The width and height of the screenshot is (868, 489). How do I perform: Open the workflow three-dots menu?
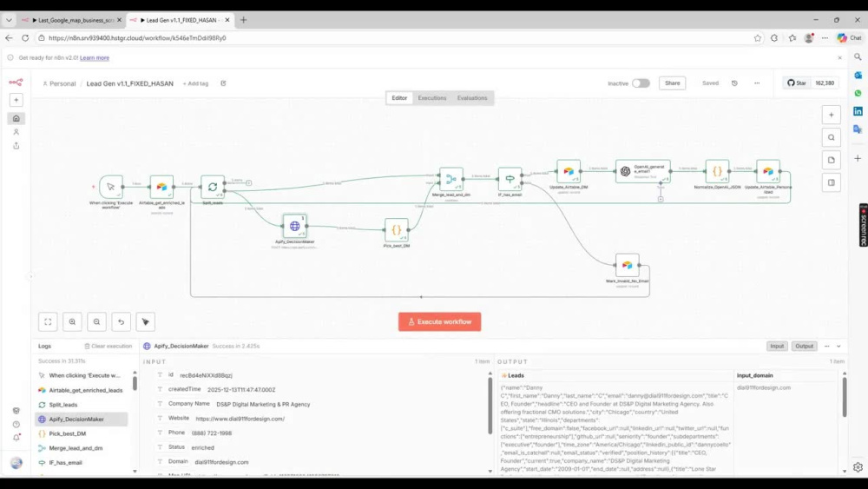[x=757, y=83]
